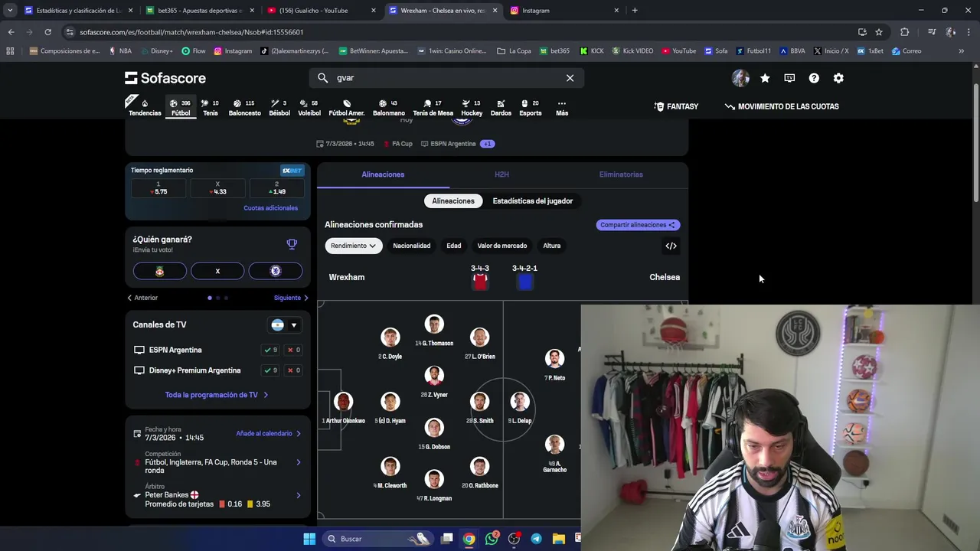Click Añade al calendario
Screen dimensions: 980x551
(268, 434)
